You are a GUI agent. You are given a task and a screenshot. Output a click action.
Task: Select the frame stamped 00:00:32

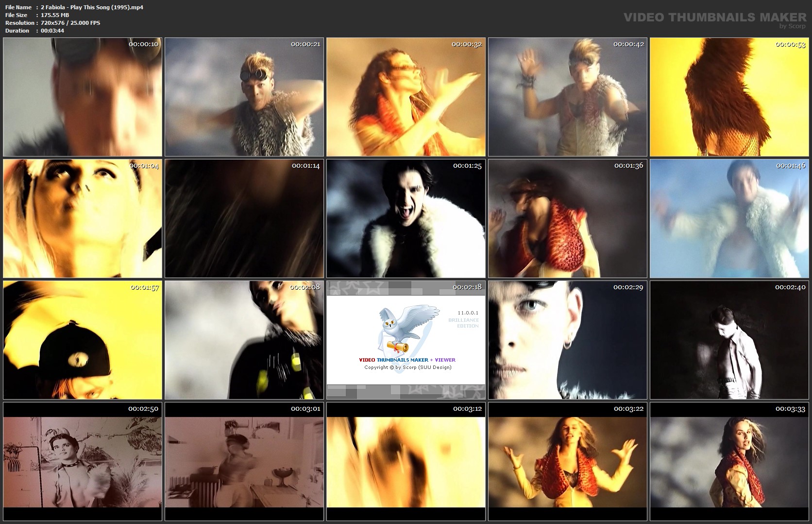coord(406,97)
